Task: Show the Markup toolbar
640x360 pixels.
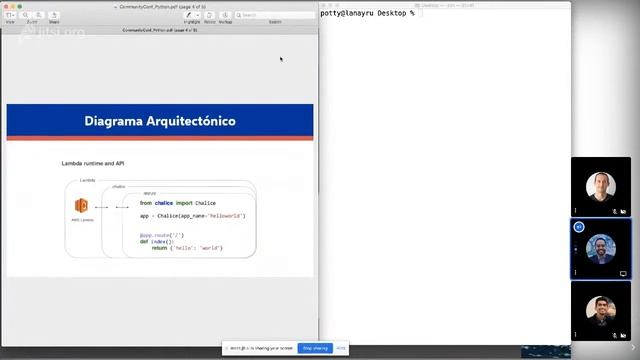Action: 225,15
